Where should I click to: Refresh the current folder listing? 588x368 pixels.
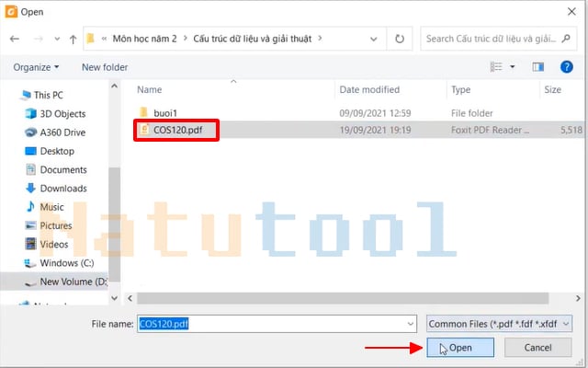(400, 39)
